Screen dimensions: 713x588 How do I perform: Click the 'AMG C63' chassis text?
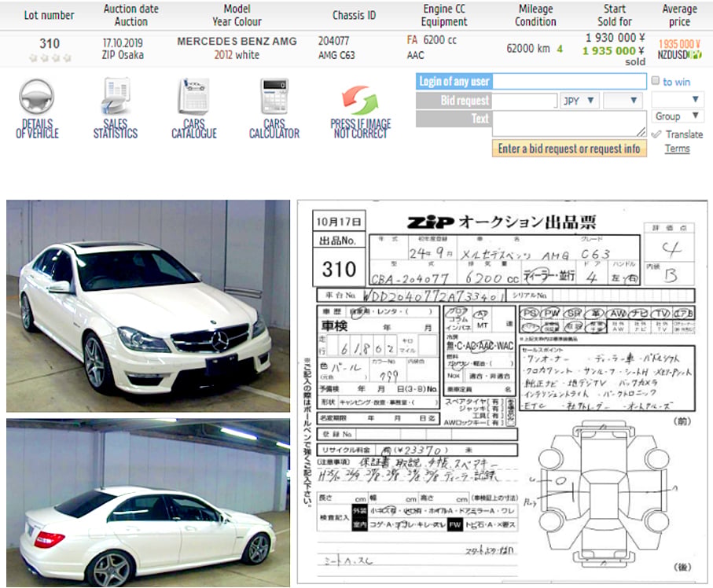coord(336,55)
